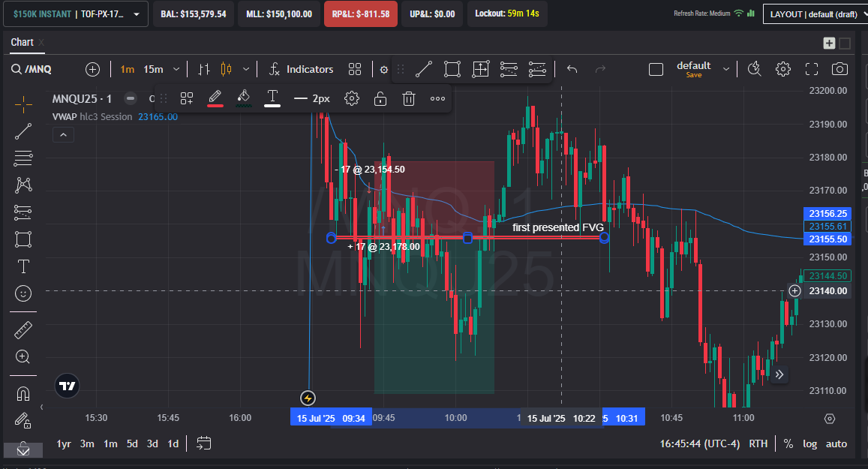The image size is (868, 469).
Task: Click the undo arrow
Action: [572, 69]
